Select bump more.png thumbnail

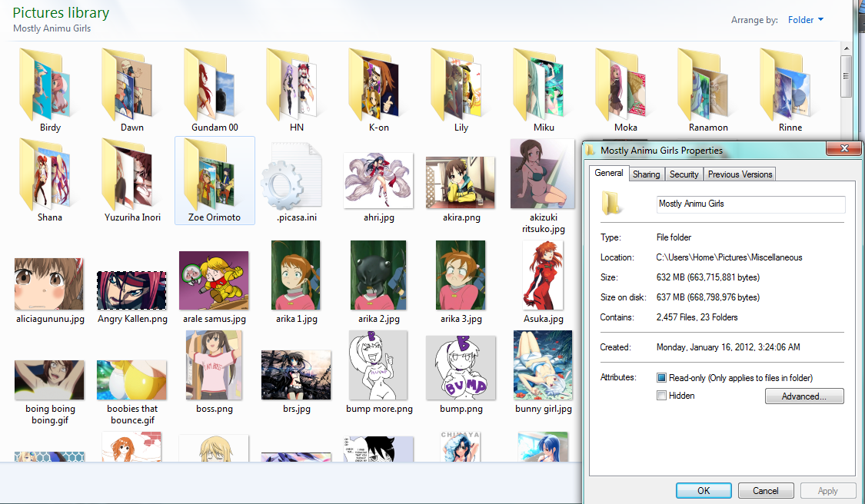pyautogui.click(x=378, y=365)
